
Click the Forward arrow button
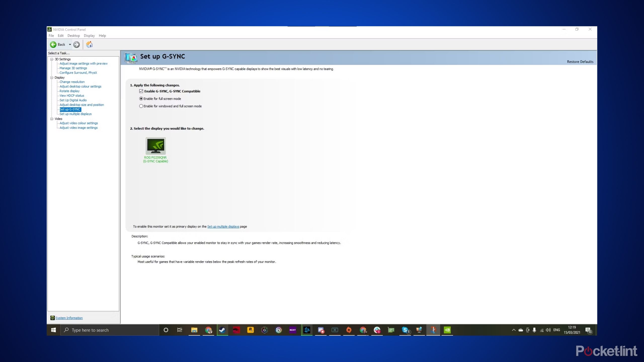[76, 44]
